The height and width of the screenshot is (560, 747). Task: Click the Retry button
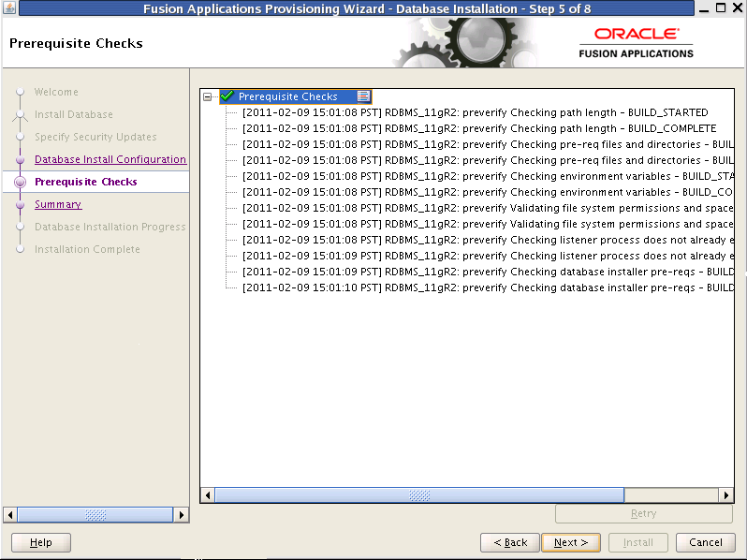point(644,513)
